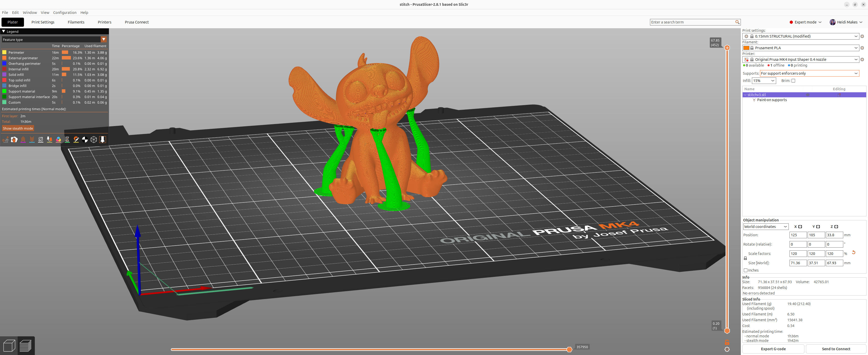Viewport: 868px width, 355px height.
Task: Open the Configuration menu
Action: tap(65, 12)
